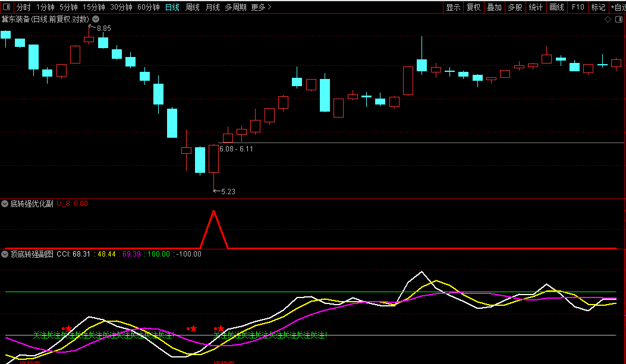The width and height of the screenshot is (626, 364).
Task: Click the diamond icon above the chart
Action: point(608,19)
